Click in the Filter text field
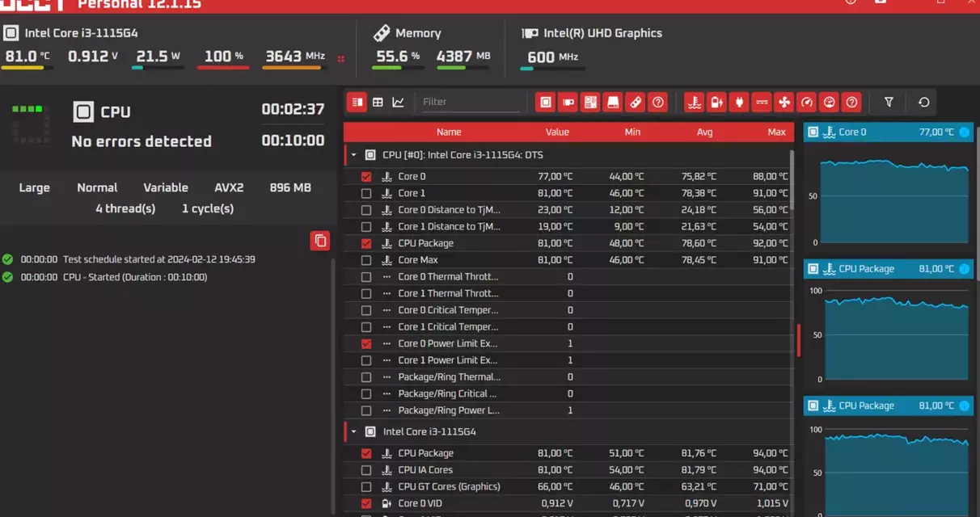The width and height of the screenshot is (980, 517). (x=471, y=102)
